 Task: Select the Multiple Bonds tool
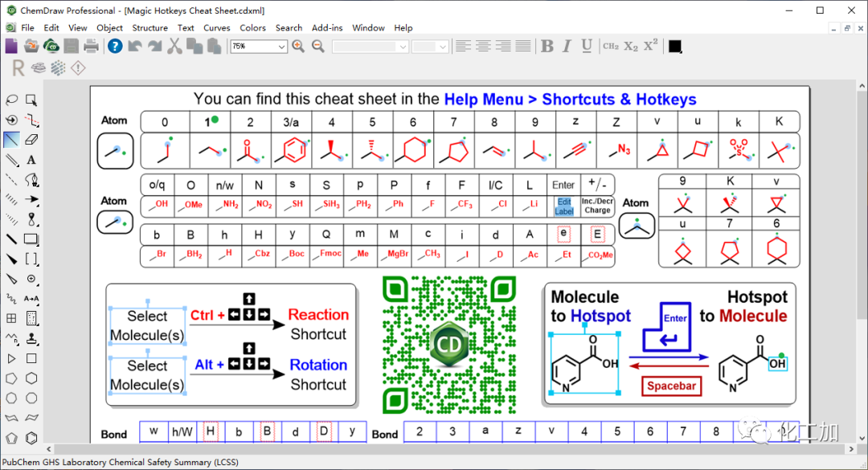pos(11,160)
